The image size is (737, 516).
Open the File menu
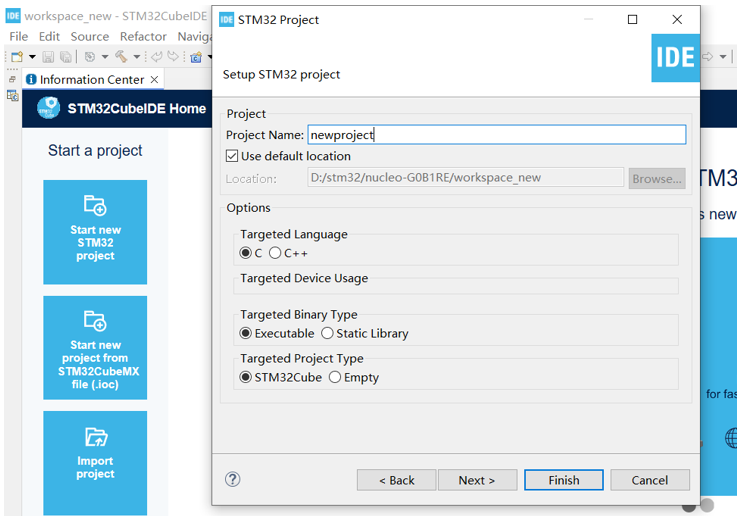click(x=19, y=36)
